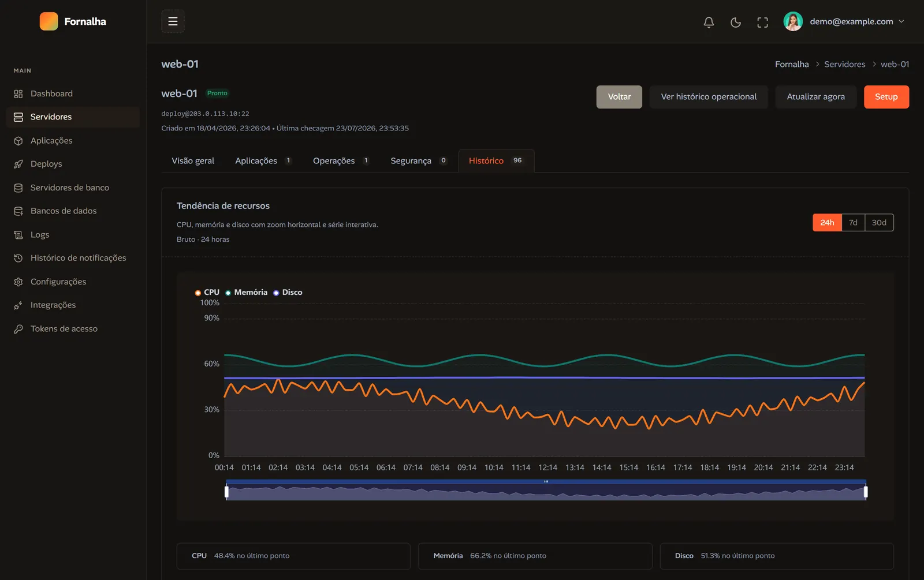Select the 30d time range

[x=879, y=223]
